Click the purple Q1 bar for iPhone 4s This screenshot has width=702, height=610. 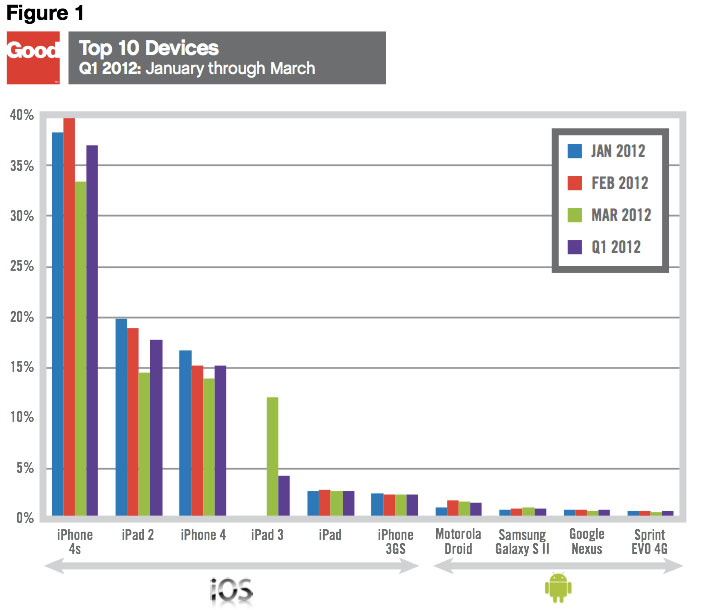(92, 330)
